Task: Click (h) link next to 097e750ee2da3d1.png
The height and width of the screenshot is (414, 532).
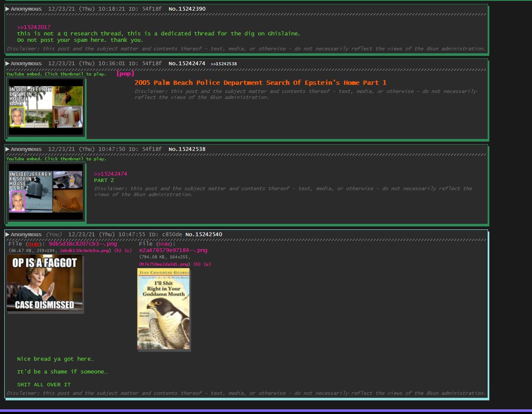Action: (x=197, y=264)
